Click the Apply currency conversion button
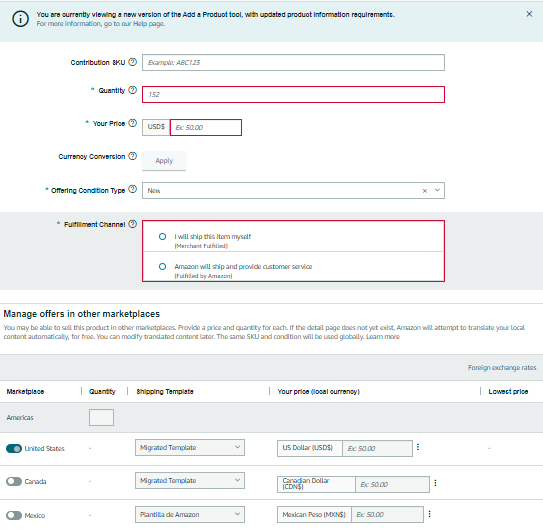 (164, 161)
